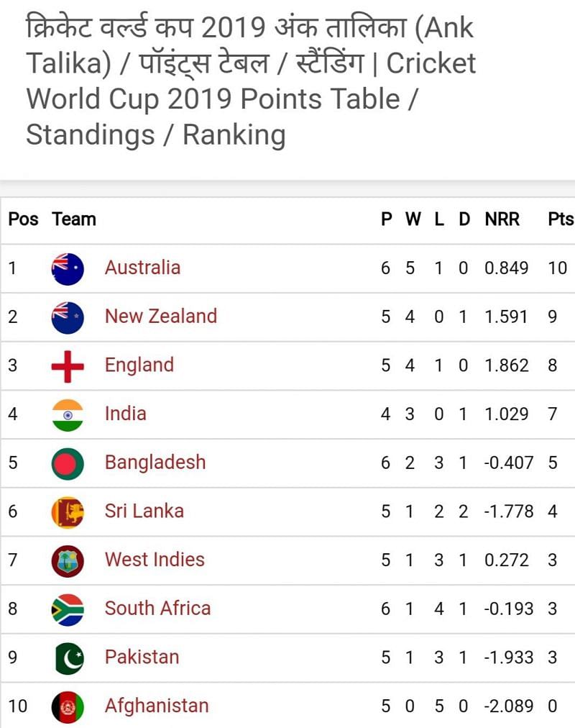Viewport: 575px width, 728px height.
Task: Click the Sri Lanka flag icon
Action: pyautogui.click(x=68, y=512)
